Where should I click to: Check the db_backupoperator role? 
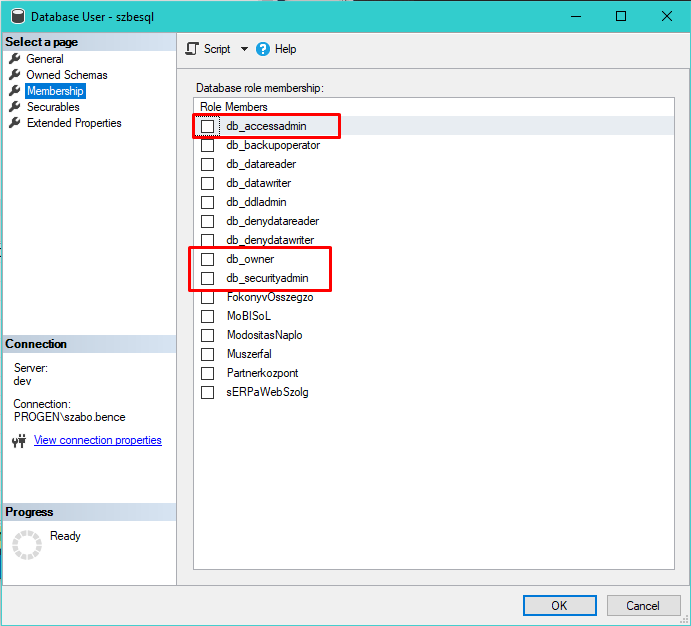[x=208, y=145]
